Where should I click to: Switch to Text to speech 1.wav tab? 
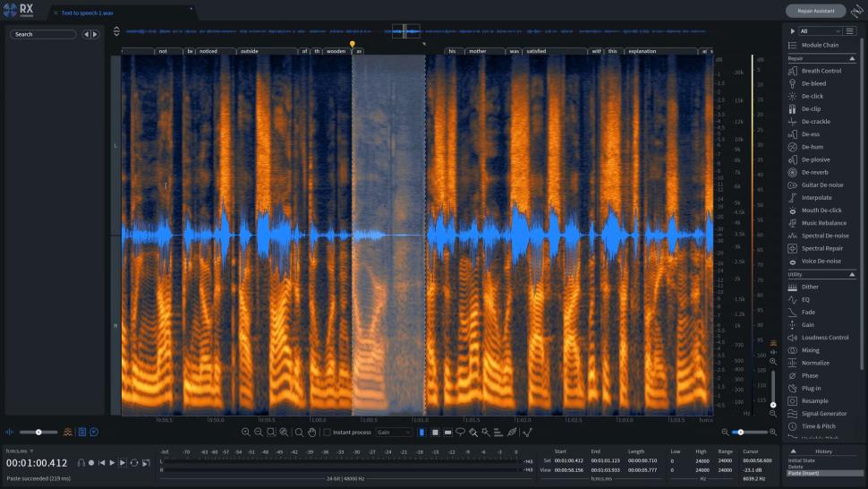point(87,13)
